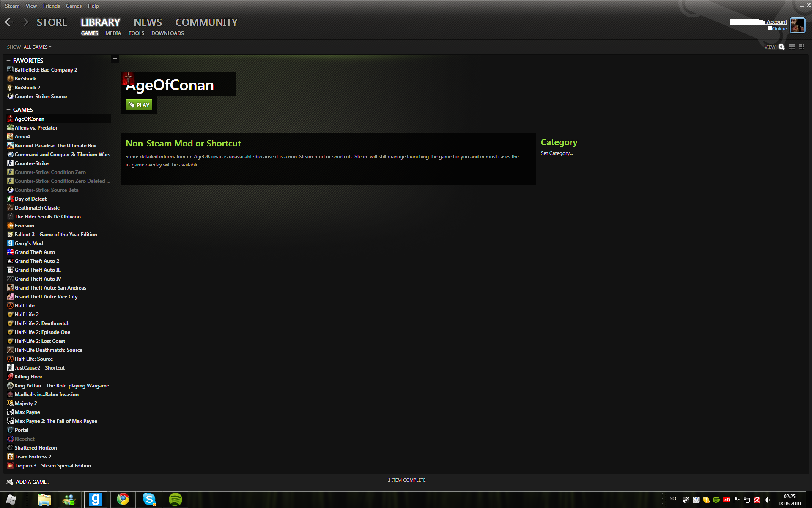Viewport: 812px width, 508px height.
Task: Click the Steam tray icon
Action: tap(686, 500)
